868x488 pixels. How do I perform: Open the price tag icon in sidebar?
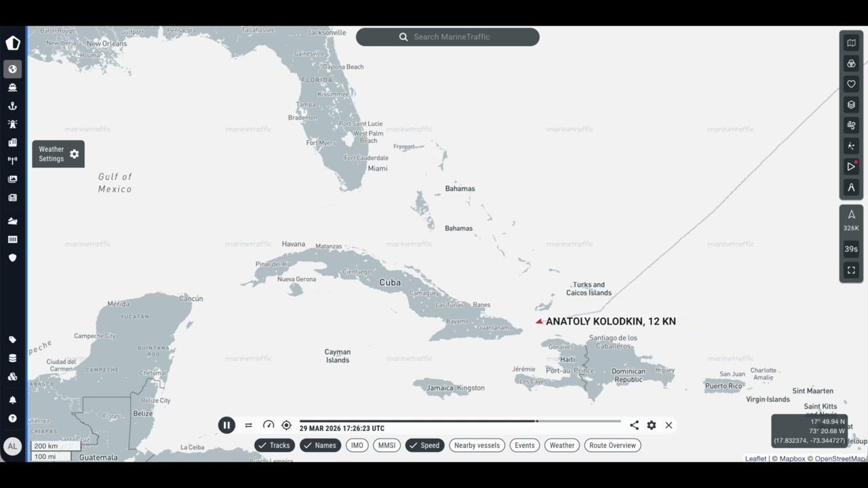click(12, 340)
